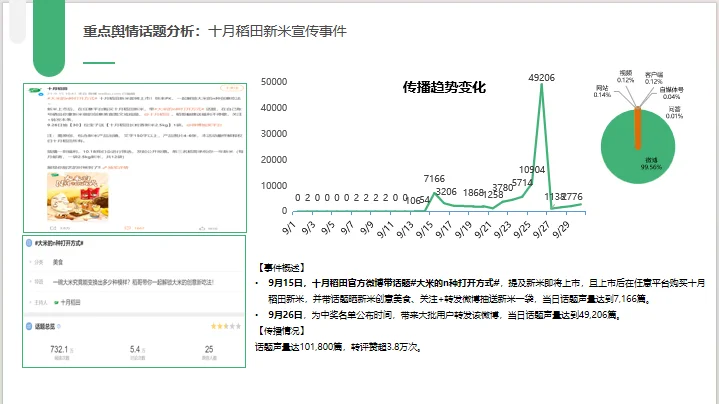Click the topic intro text 一碗大米究竟能变换出多少种模样

pos(133,282)
